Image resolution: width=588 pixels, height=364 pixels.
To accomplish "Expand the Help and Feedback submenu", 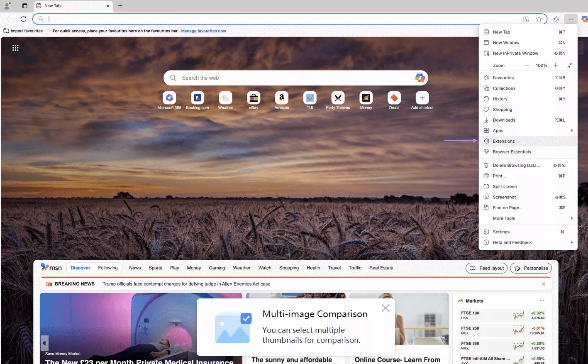I will (x=572, y=242).
